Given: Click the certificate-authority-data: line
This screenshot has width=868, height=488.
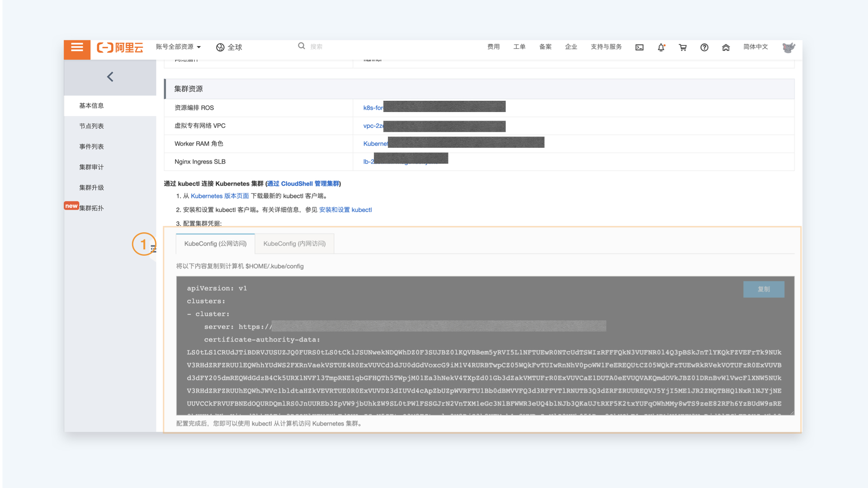Looking at the screenshot, I should 262,340.
